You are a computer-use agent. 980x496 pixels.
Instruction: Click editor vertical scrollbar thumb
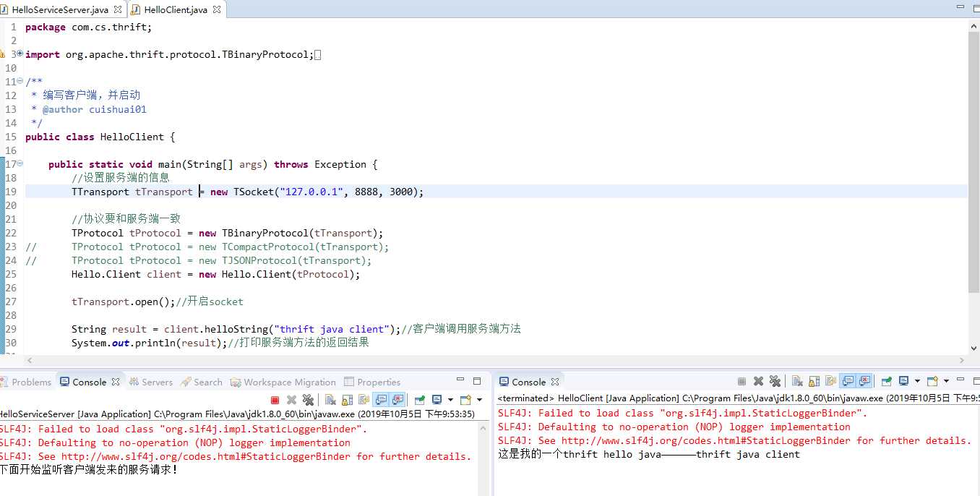pyautogui.click(x=974, y=163)
